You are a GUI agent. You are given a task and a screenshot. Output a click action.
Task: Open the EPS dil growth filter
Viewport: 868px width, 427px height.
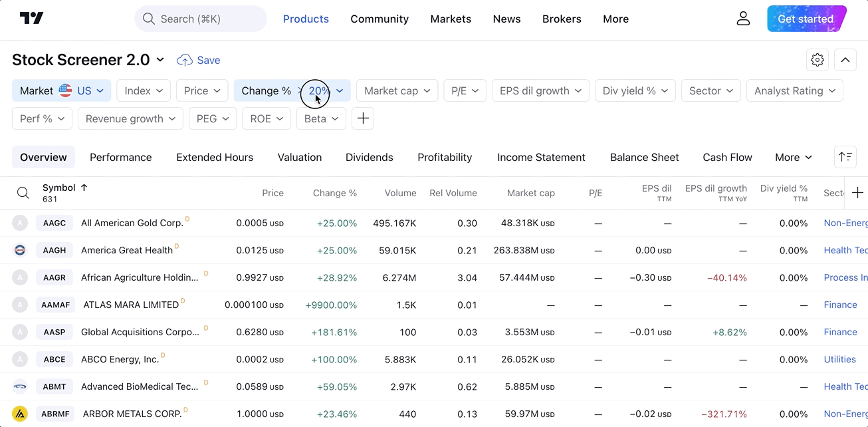pyautogui.click(x=540, y=90)
